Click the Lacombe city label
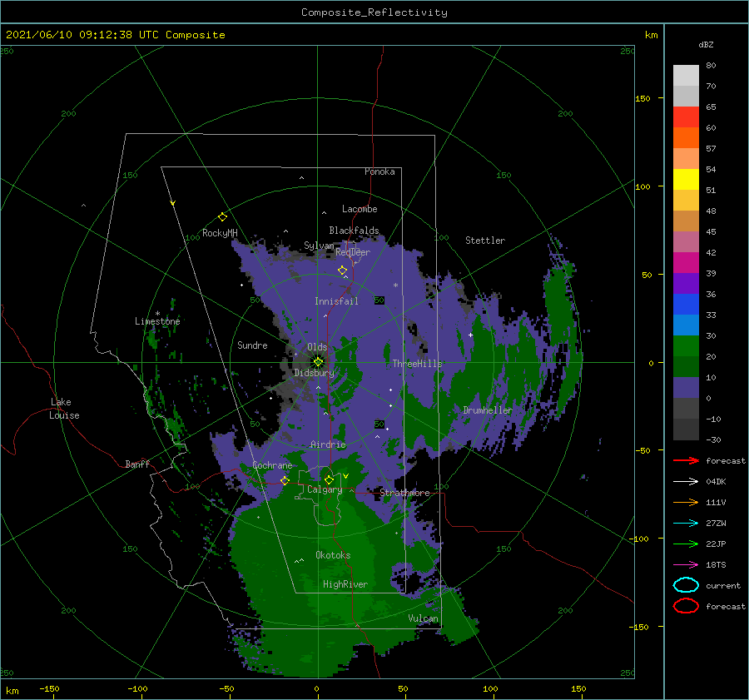The height and width of the screenshot is (700, 749). (360, 209)
